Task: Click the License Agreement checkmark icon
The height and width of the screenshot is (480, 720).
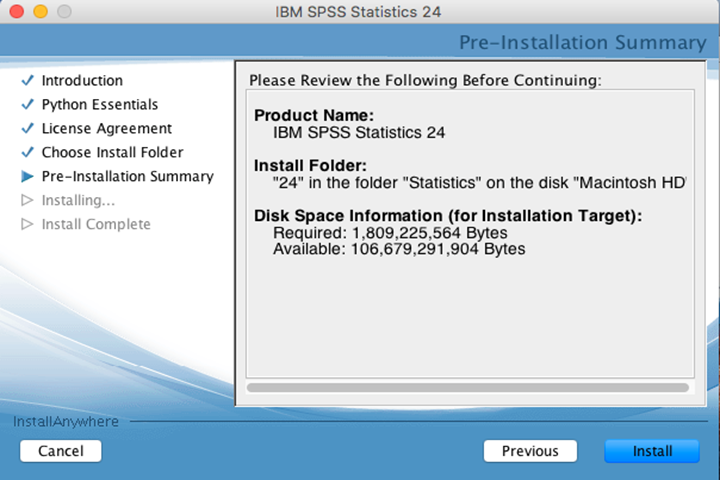Action: point(28,128)
